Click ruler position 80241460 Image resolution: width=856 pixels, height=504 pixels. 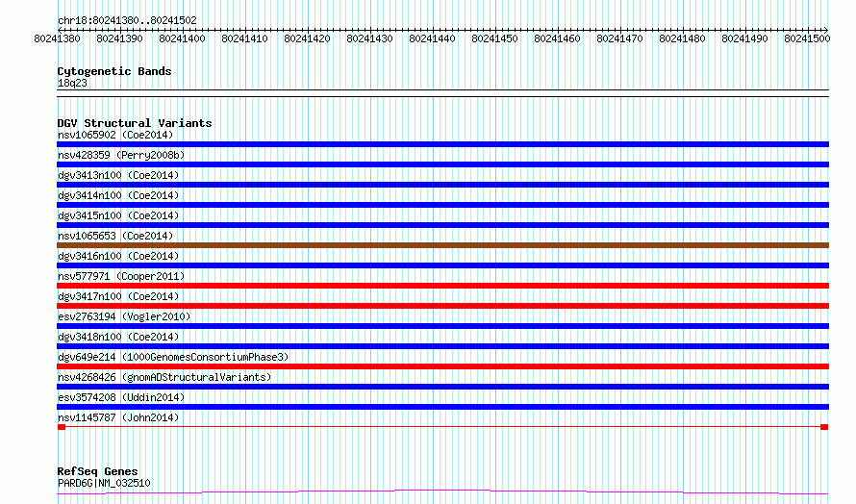tap(557, 38)
